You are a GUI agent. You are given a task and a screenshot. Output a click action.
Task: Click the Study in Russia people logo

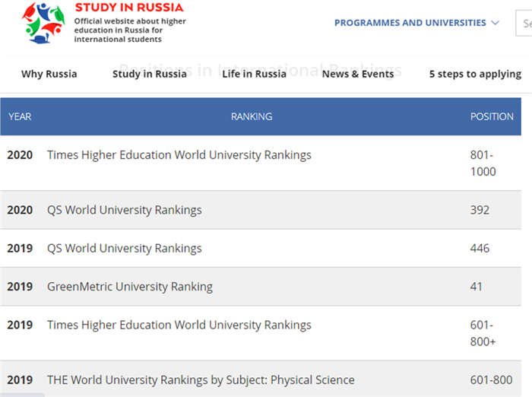point(44,23)
